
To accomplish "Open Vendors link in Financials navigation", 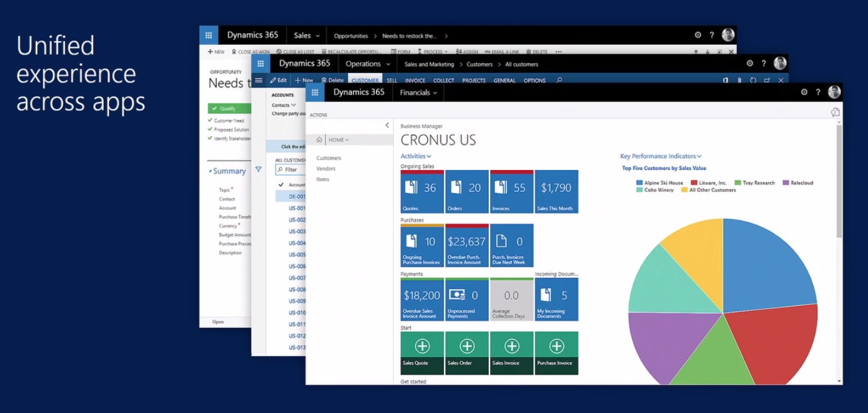I will pos(326,169).
